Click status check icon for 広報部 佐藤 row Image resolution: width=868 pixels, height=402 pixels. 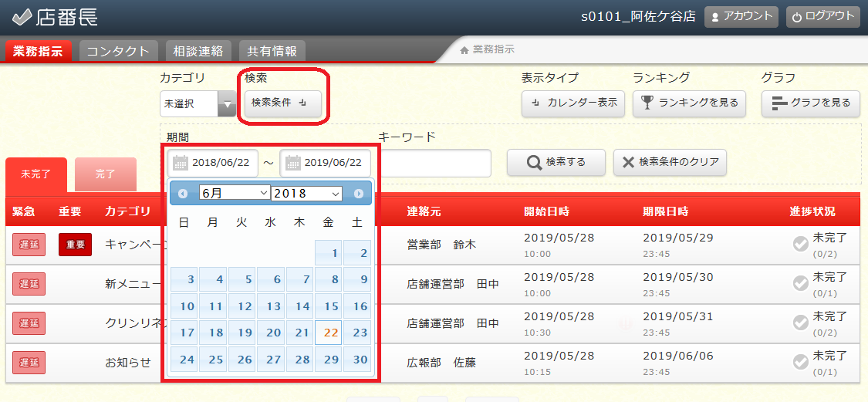point(800,362)
